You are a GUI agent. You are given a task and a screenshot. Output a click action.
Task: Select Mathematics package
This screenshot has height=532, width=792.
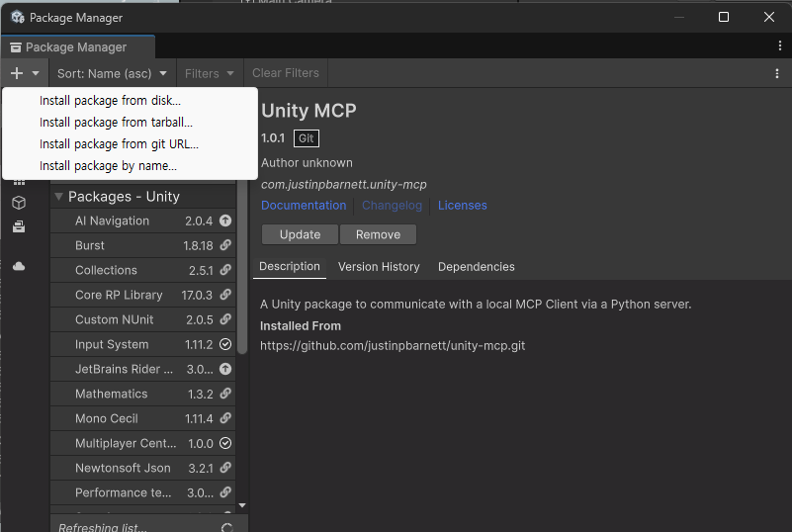(143, 395)
